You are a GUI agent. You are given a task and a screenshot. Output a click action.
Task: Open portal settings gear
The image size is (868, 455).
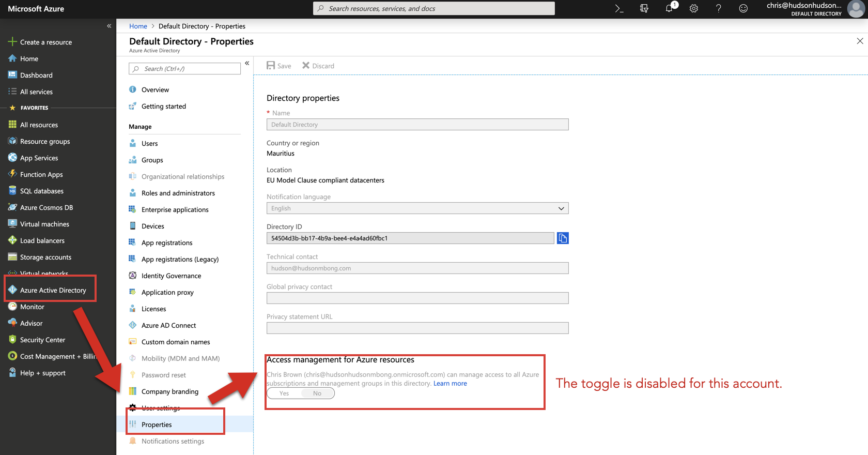click(694, 8)
